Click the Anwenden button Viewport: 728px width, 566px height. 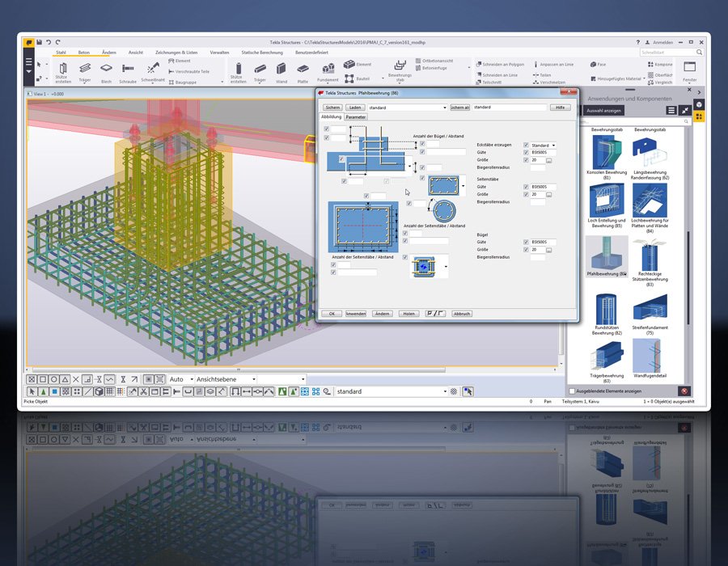(356, 314)
